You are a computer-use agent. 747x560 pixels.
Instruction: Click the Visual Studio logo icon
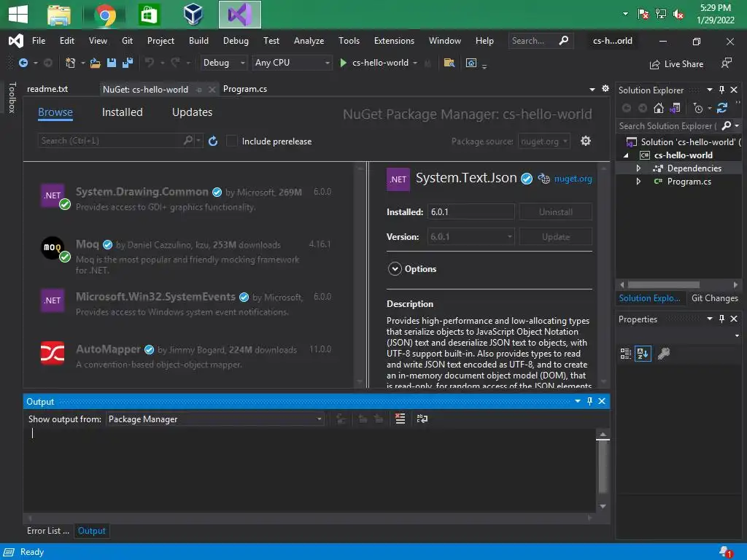(16, 41)
